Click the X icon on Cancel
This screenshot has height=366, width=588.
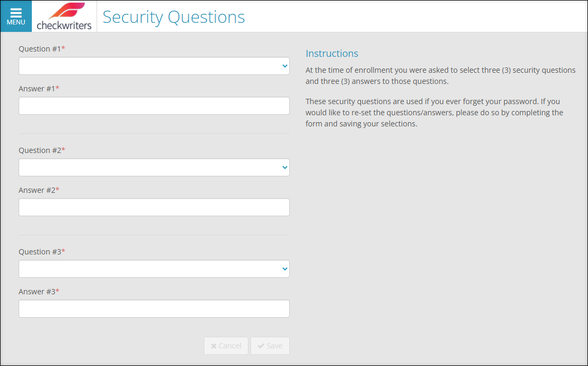point(214,346)
